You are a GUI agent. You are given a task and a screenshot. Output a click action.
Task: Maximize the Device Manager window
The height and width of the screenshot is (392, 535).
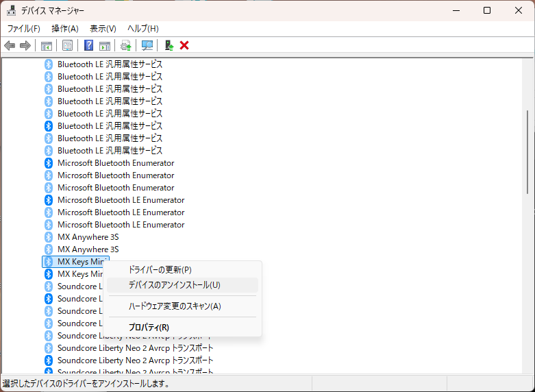pyautogui.click(x=487, y=10)
